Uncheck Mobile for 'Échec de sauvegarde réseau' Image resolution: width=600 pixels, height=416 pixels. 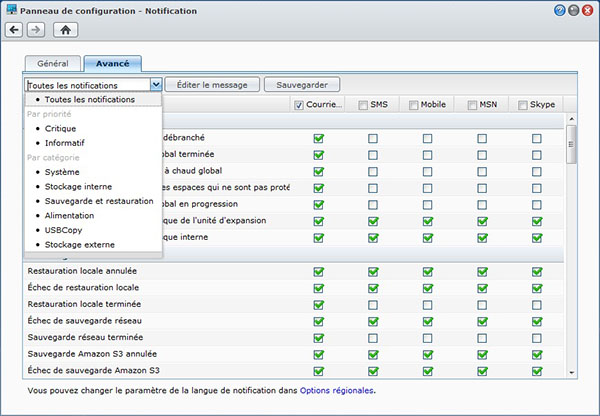click(428, 321)
